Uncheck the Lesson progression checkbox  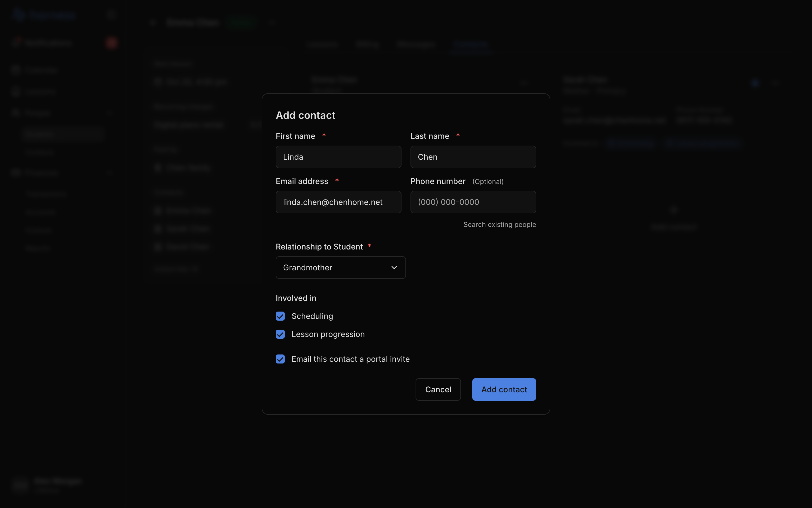(x=280, y=334)
